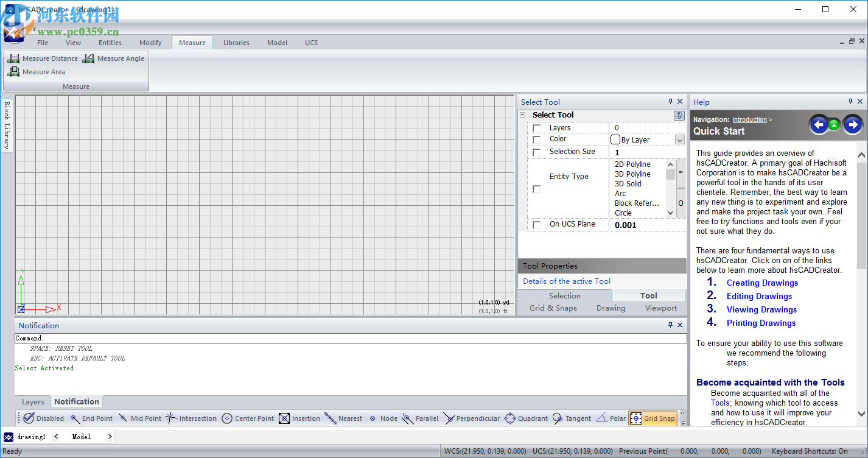Open Select Tool help question icon
This screenshot has width=868, height=458.
coord(679,115)
